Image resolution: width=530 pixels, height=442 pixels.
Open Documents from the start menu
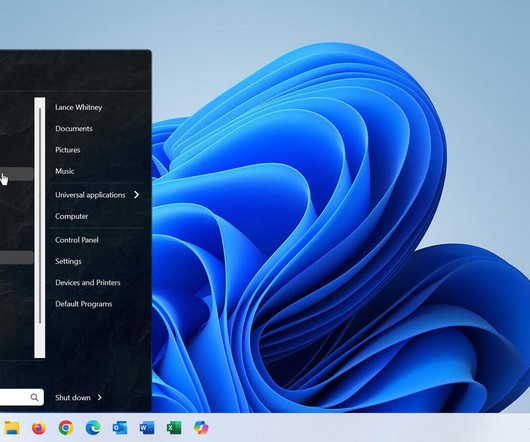click(x=74, y=128)
